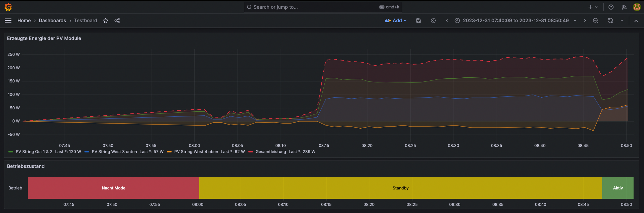Collapse the top toolbar with the chevron
Viewport: 644px width, 213px height.
[636, 21]
